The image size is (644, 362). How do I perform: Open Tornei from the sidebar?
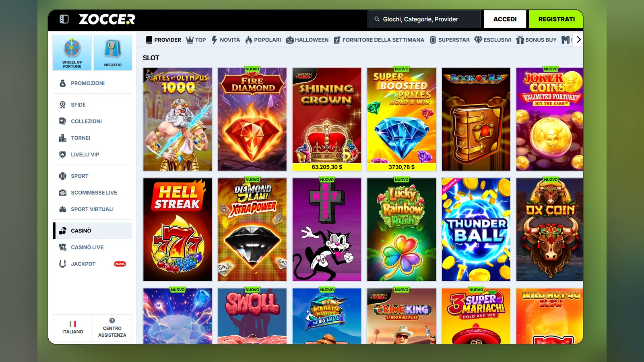(93, 138)
